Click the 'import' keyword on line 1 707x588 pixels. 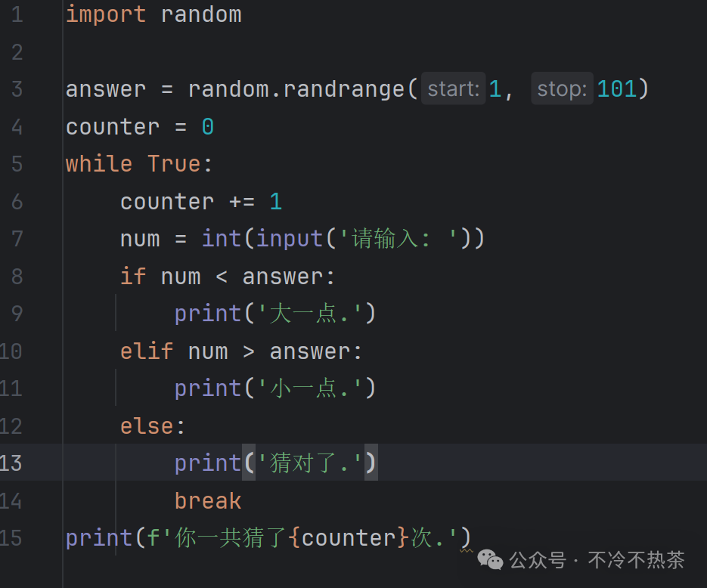pyautogui.click(x=106, y=14)
